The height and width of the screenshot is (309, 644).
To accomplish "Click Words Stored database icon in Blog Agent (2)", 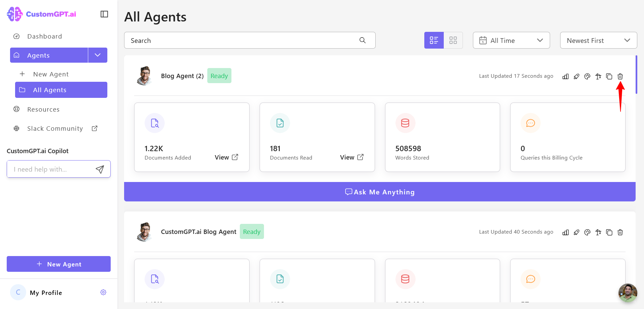I will coord(405,123).
